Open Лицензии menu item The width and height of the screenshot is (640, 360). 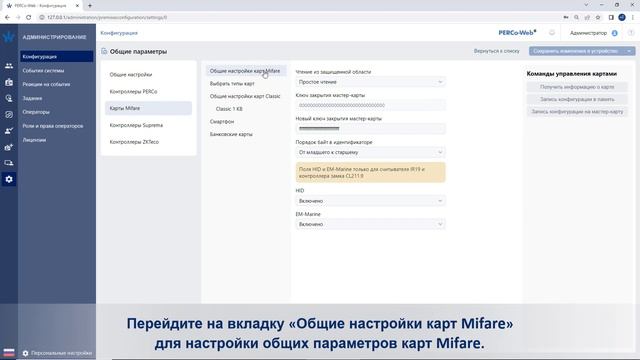[34, 140]
